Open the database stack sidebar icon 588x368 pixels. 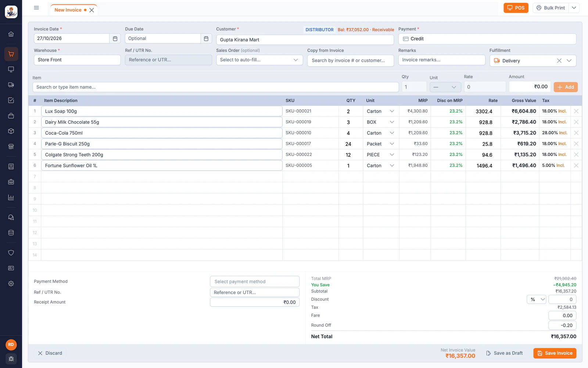pyautogui.click(x=11, y=233)
